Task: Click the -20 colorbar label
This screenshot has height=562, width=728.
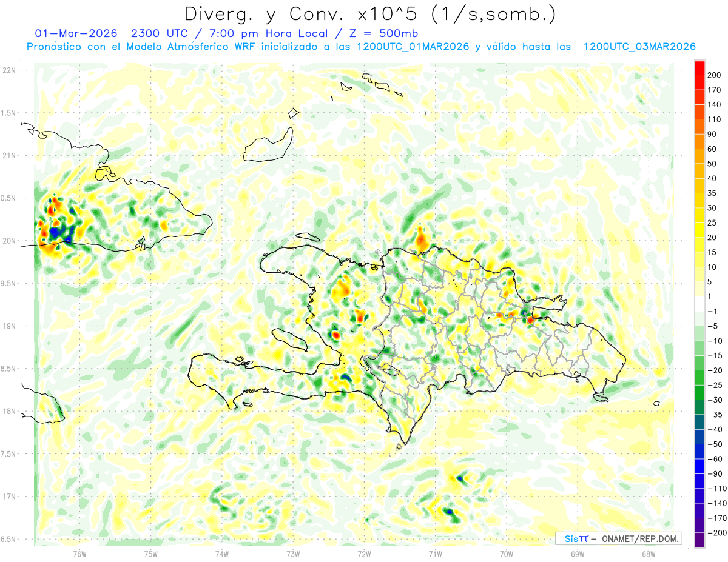Action: 715,371
